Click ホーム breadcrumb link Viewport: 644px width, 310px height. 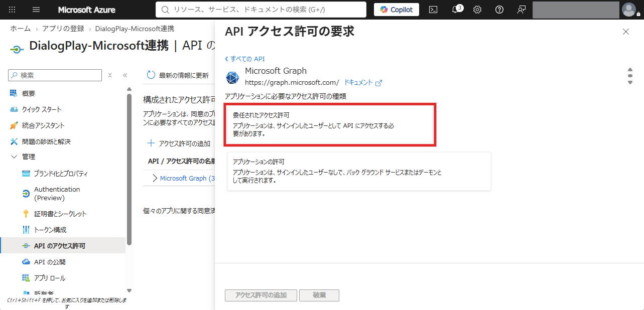tap(20, 29)
